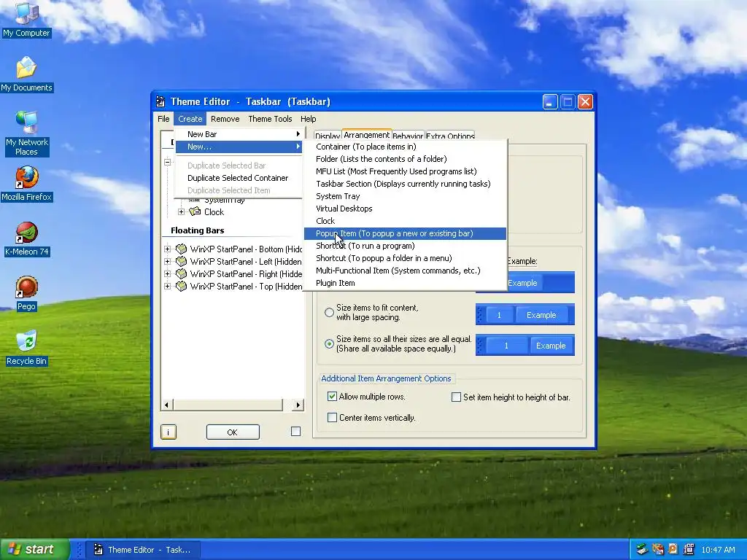Open the New Bar submenu
Screen dimensions: 747x560
[239, 134]
